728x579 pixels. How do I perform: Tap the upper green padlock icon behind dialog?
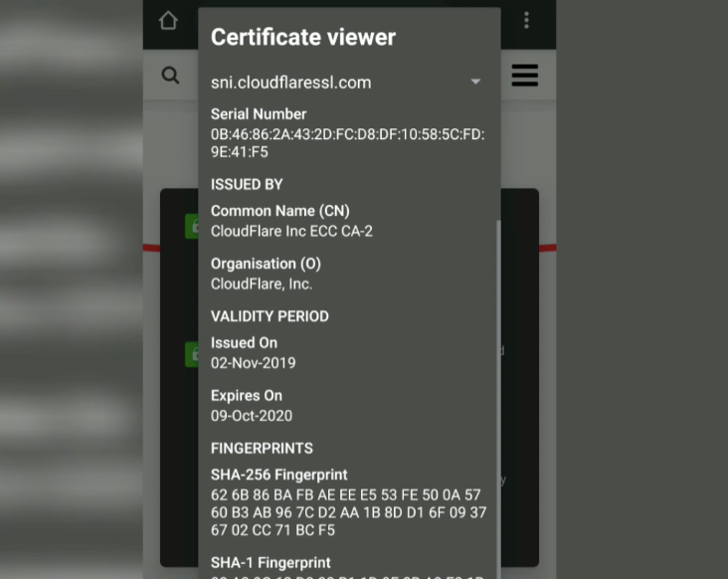pyautogui.click(x=192, y=227)
